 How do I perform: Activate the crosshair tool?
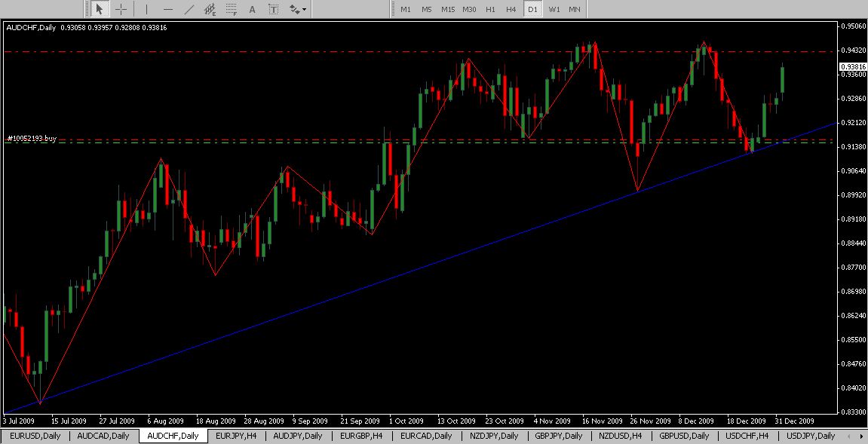tap(121, 10)
